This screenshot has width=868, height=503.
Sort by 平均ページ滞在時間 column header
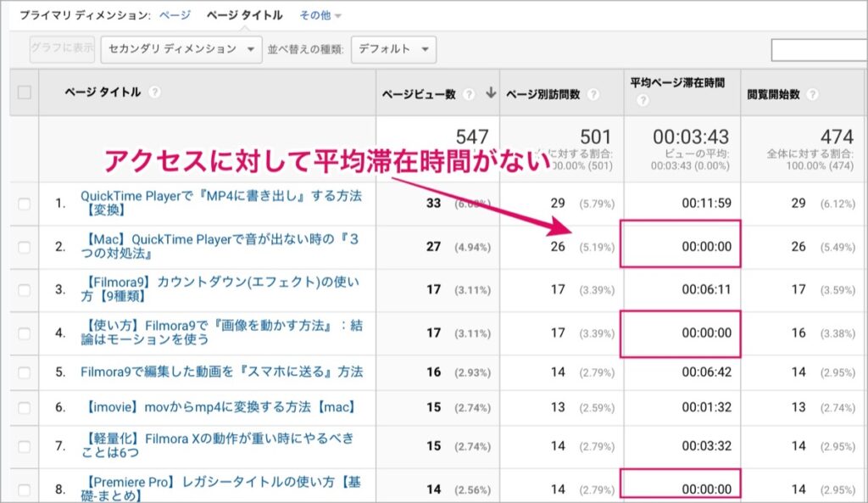click(677, 83)
